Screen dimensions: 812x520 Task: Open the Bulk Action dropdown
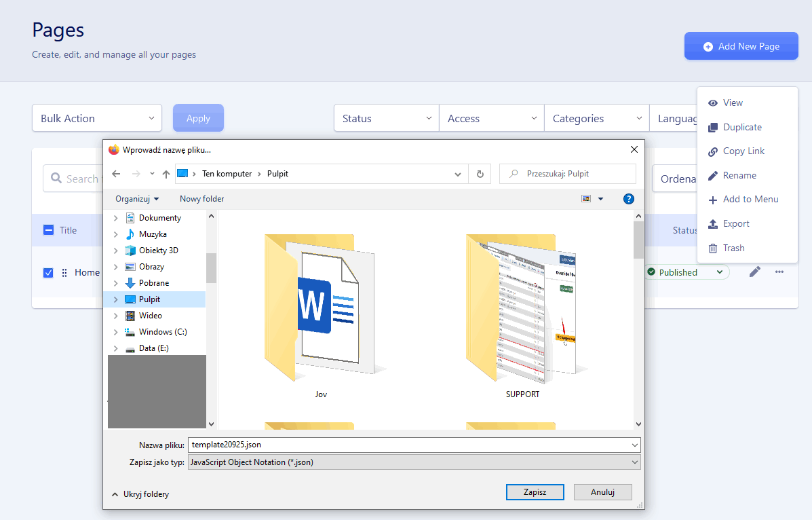click(97, 118)
